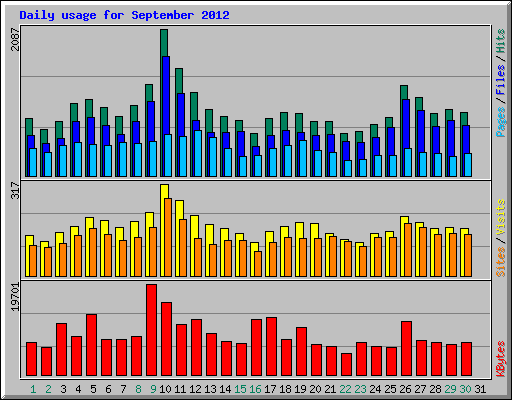
Task: Click day 11 on the x-axis
Action: [x=180, y=389]
